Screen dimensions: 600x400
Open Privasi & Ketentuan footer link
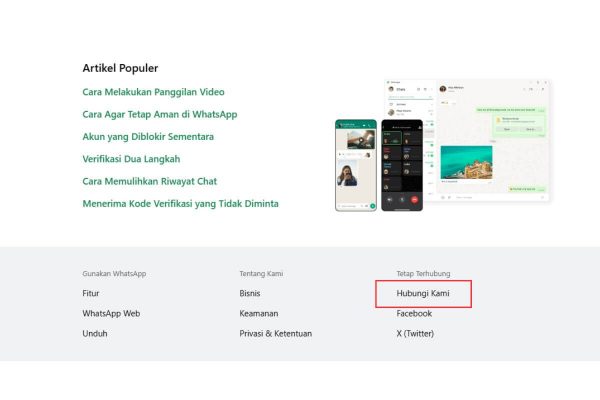276,333
